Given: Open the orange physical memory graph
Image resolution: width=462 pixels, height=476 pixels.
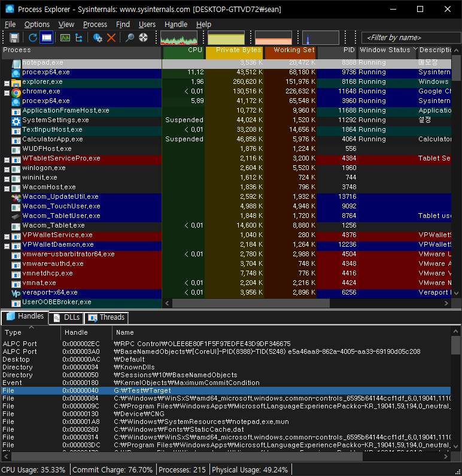Looking at the screenshot, I should [x=273, y=38].
